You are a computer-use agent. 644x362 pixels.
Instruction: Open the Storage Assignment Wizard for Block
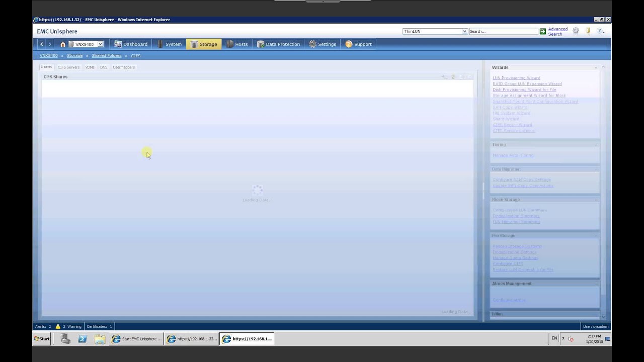pyautogui.click(x=529, y=96)
